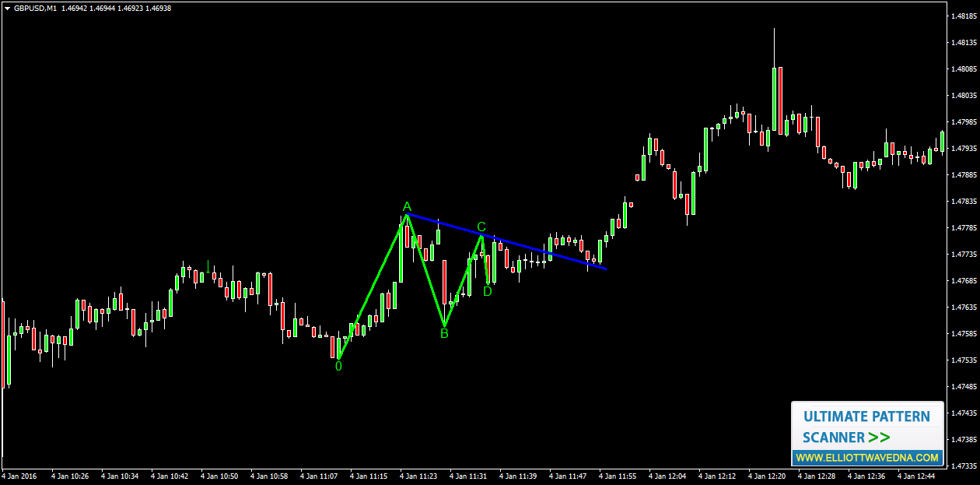980x485 pixels.
Task: Click the 1.48185 price axis label
Action: click(x=964, y=16)
